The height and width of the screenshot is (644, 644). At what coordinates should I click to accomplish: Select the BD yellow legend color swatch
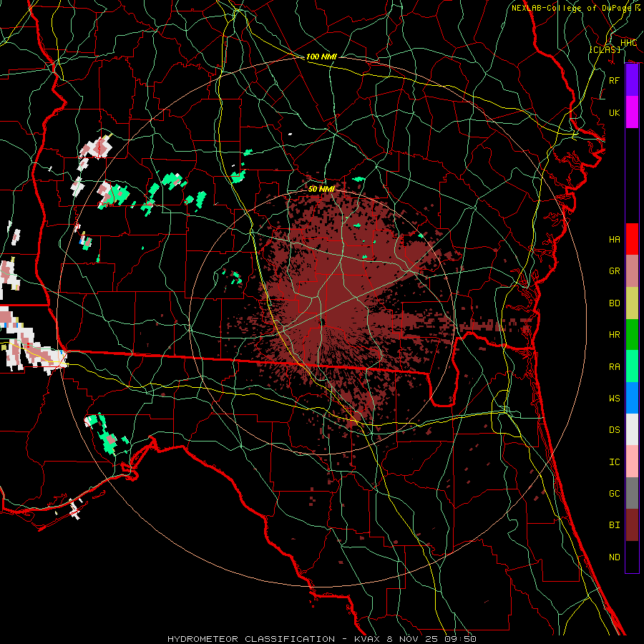coord(632,303)
